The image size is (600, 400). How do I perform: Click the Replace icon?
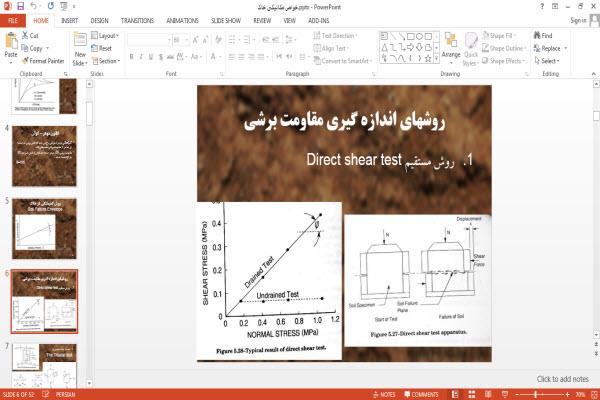pos(537,48)
